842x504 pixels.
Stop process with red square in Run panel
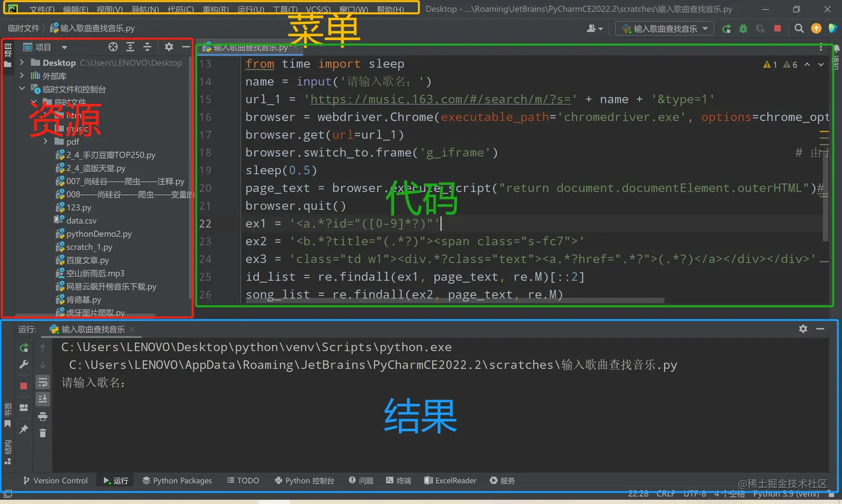click(24, 385)
